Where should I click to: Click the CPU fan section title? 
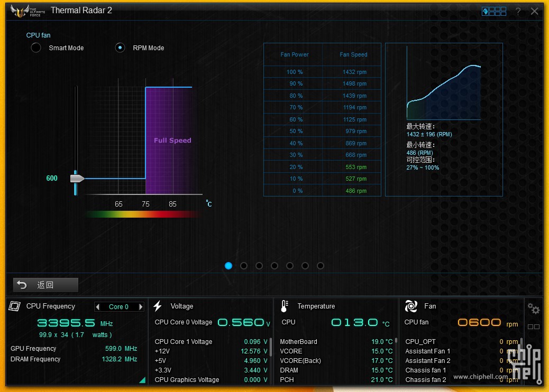pyautogui.click(x=38, y=35)
